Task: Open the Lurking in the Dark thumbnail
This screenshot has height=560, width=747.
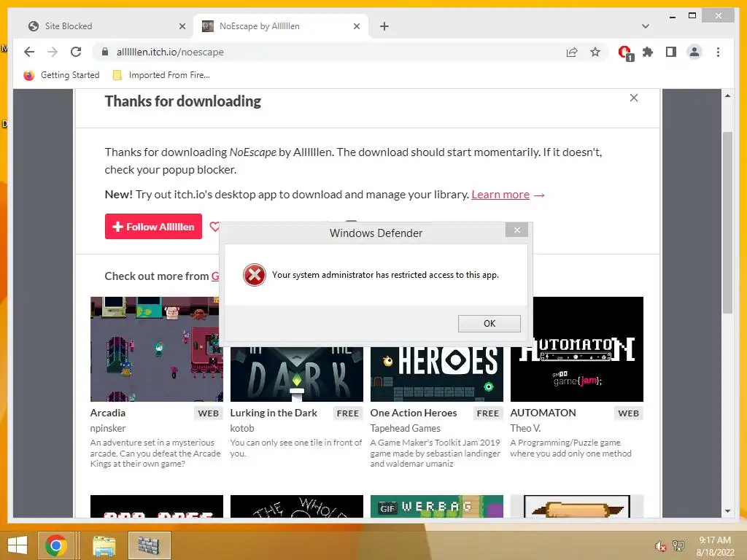Action: (296, 374)
